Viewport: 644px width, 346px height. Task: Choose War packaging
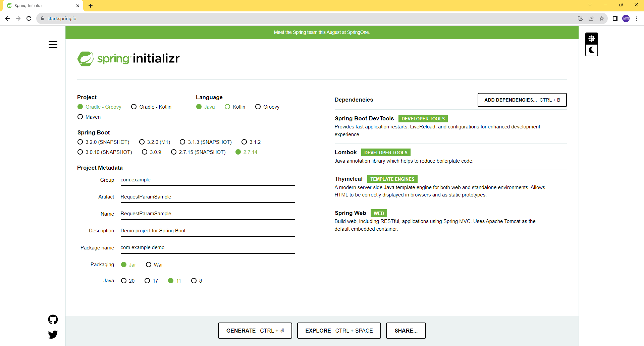point(155,265)
